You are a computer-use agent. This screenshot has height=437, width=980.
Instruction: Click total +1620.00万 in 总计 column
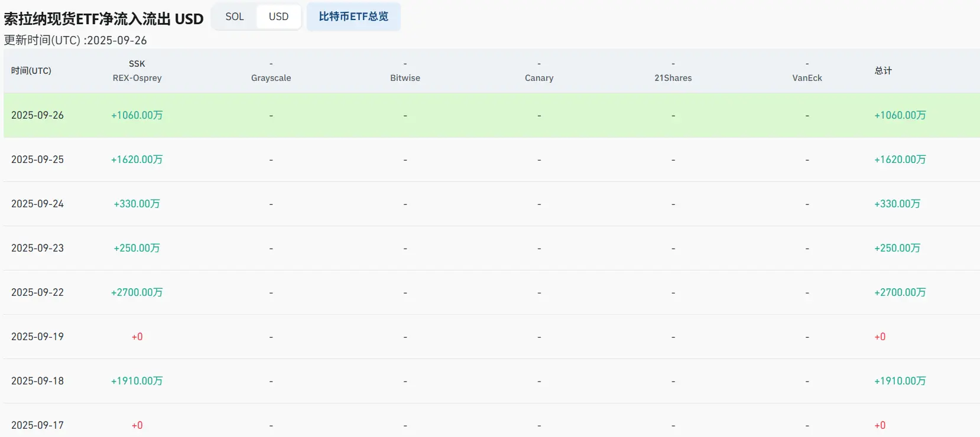(900, 159)
